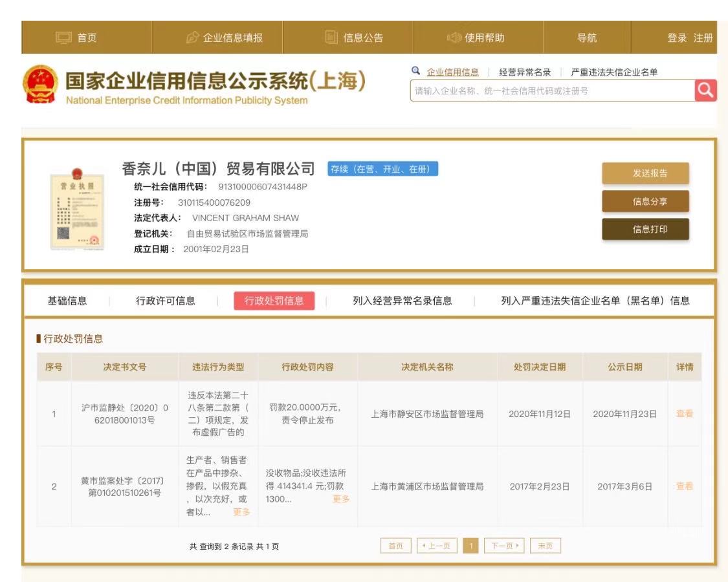Open 使用帮助 navigation item
This screenshot has height=582, width=728.
coord(478,38)
